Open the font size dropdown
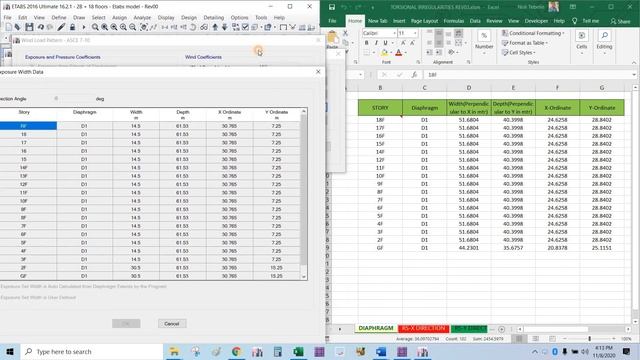Viewport: 640px width, 360px height. [415, 33]
